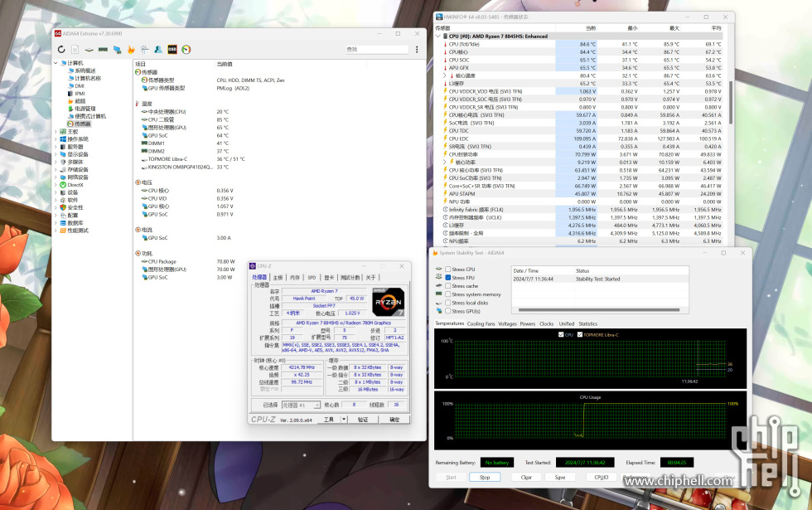The image size is (812, 510).
Task: Enable the Stress CPU checkbox
Action: tap(448, 270)
